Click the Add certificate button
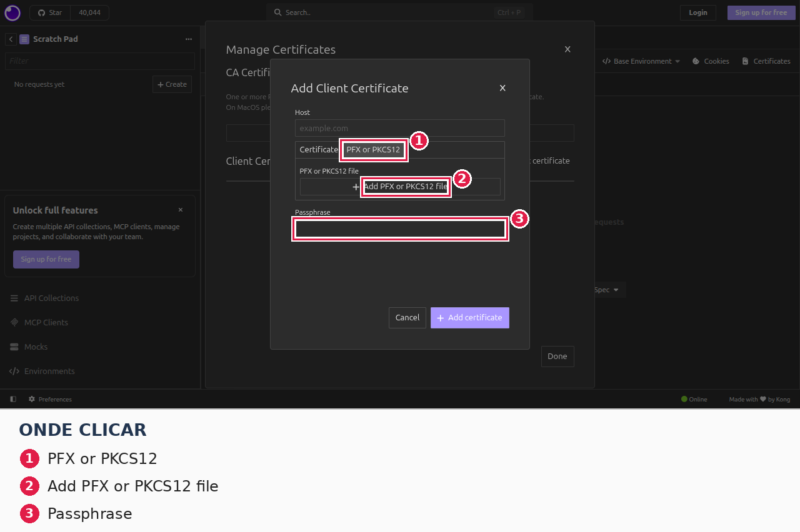This screenshot has height=532, width=800. tap(470, 318)
